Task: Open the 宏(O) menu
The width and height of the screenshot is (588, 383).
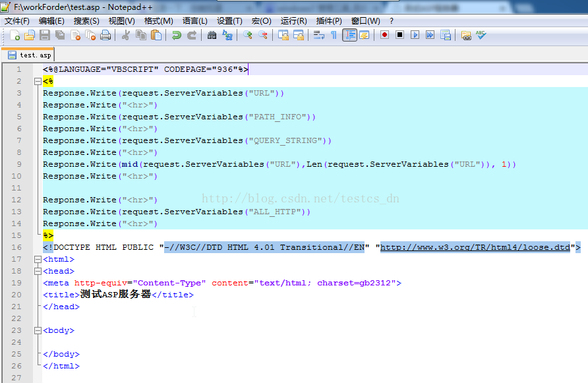Action: point(262,21)
